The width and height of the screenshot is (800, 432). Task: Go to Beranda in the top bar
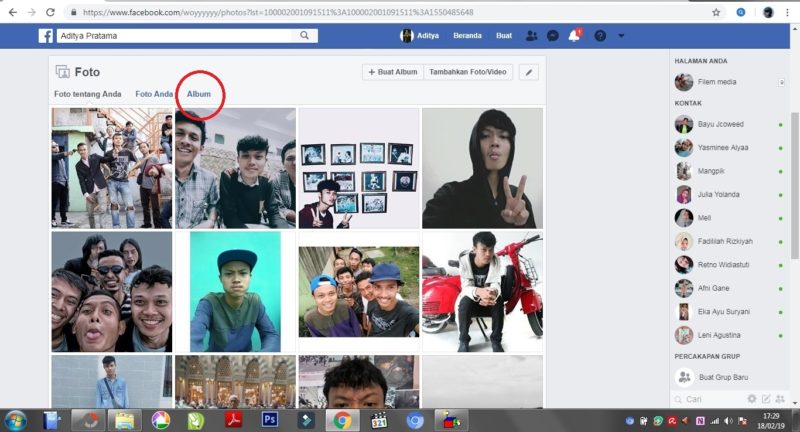pos(467,36)
